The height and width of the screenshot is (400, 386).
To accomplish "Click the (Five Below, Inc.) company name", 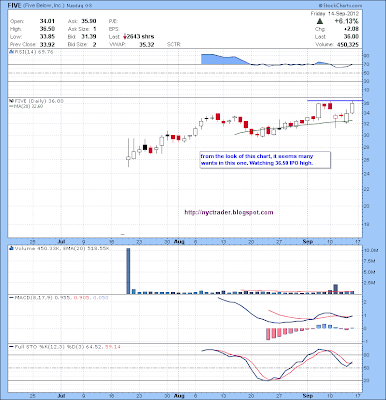I will [x=43, y=6].
